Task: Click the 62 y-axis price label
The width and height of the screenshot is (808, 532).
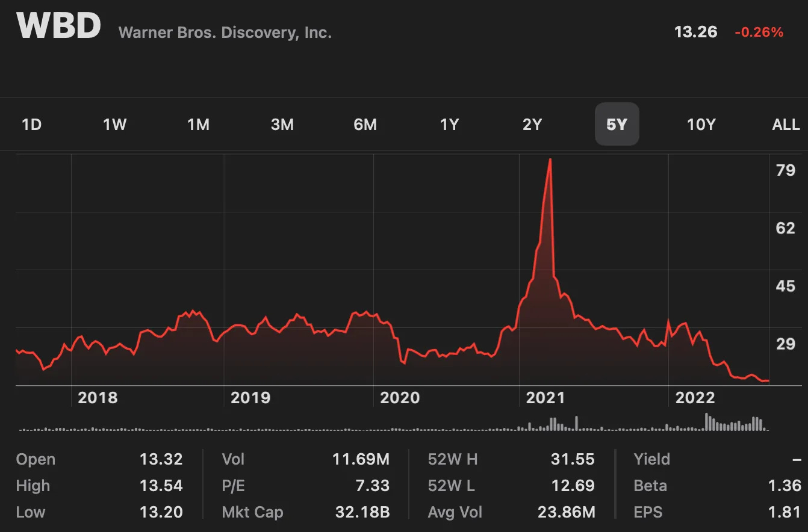Action: (786, 227)
